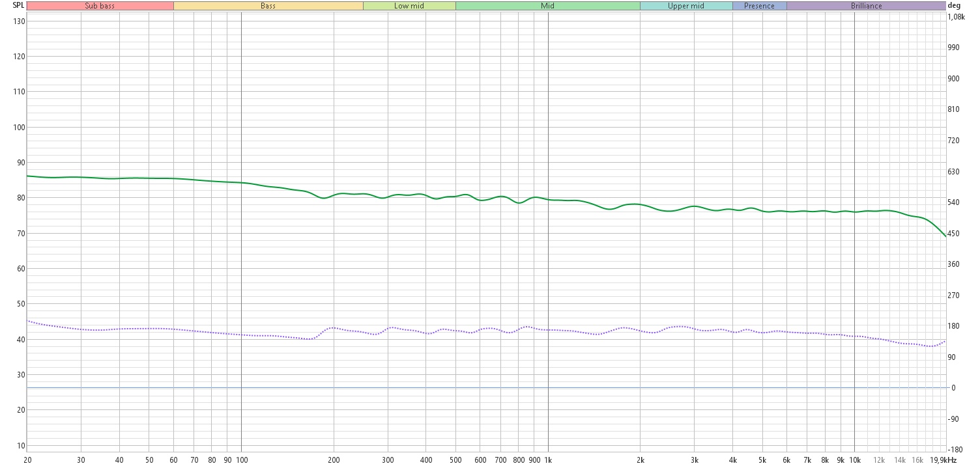Screen dimensions: 980x468
Task: Click the 100 frequency axis label
Action: tap(241, 460)
